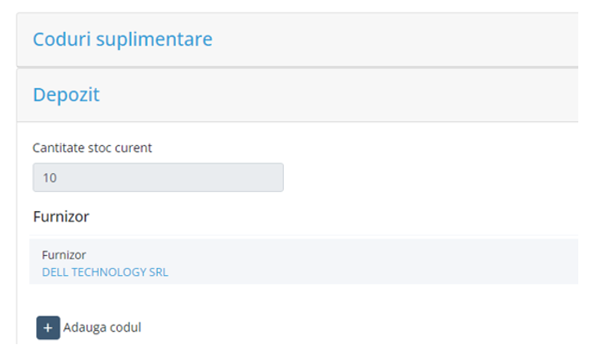Click the small Furnizor label above DELL
This screenshot has width=593, height=364.
tap(64, 255)
